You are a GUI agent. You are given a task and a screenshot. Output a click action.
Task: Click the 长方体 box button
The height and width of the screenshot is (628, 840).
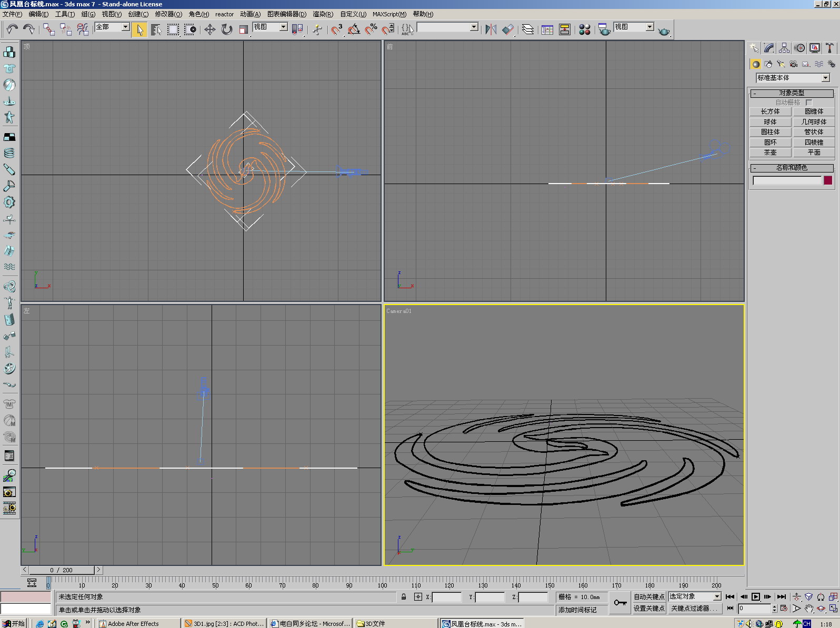[770, 112]
